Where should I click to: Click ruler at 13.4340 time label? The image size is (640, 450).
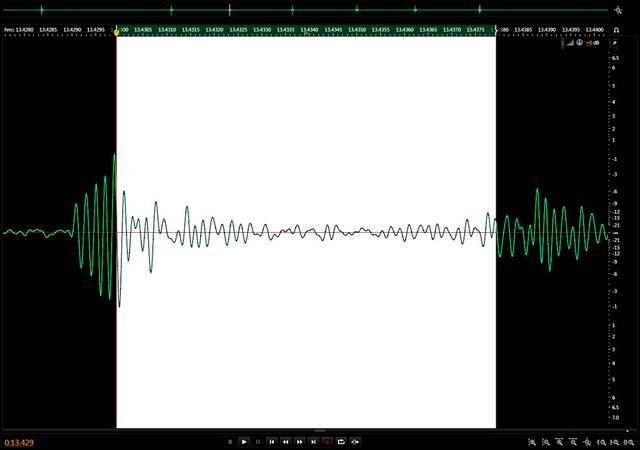coord(309,30)
